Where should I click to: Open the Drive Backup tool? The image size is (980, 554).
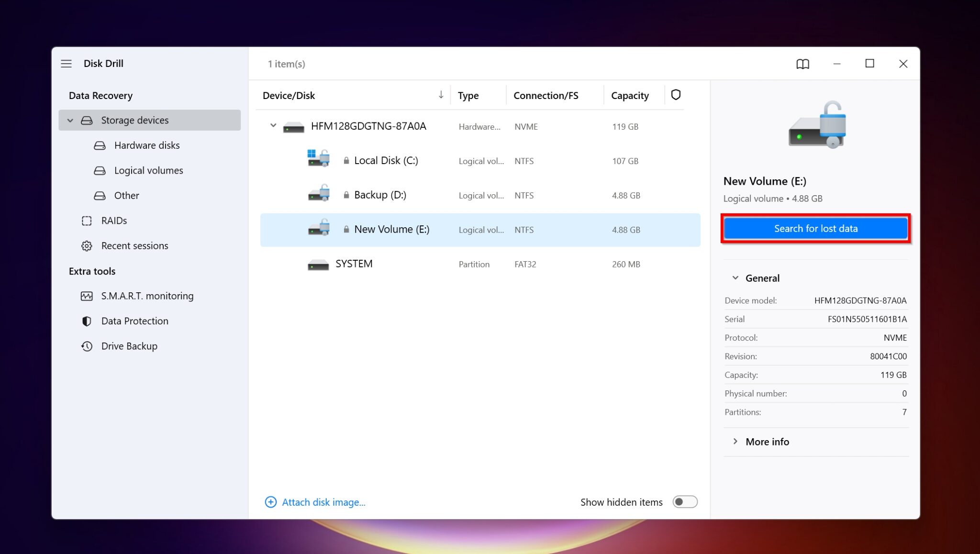click(x=129, y=346)
